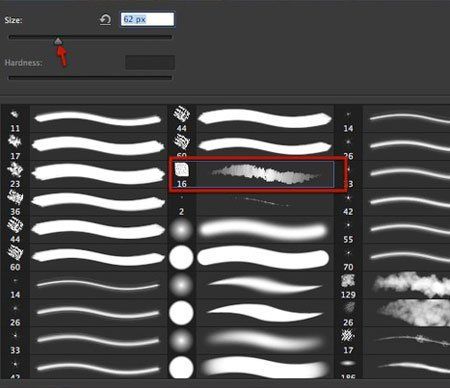Select hard round brush with crisp tapered stroke
This screenshot has height=388, width=450.
pos(251,313)
